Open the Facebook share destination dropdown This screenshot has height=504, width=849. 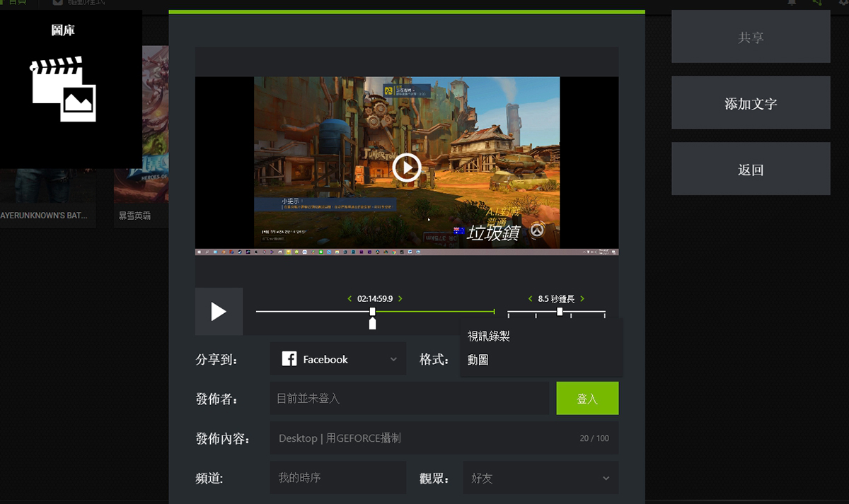[338, 359]
